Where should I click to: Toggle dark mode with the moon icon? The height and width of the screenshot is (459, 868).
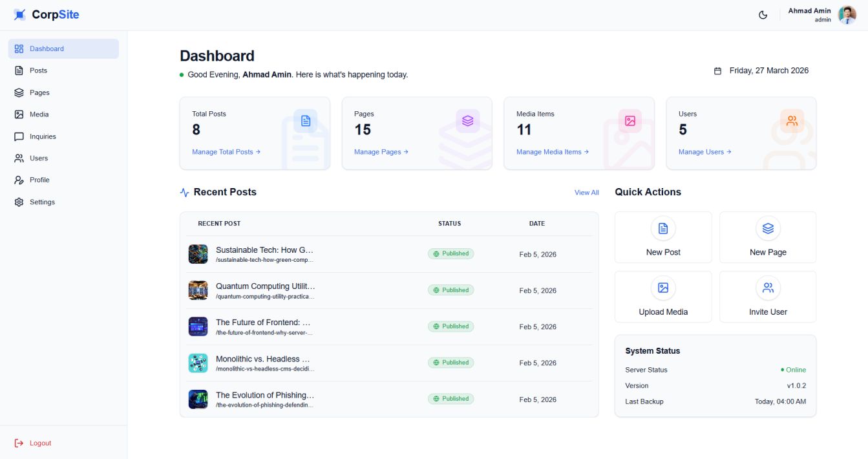click(x=763, y=14)
